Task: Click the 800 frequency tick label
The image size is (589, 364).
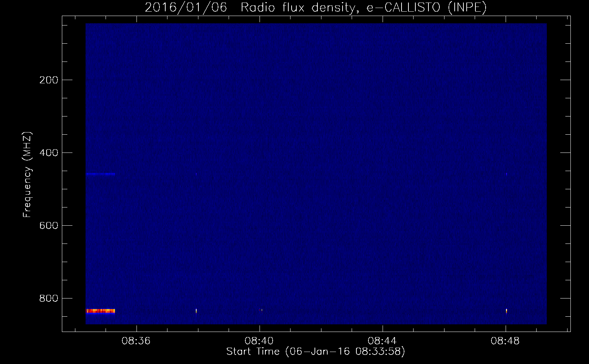Action: click(49, 298)
